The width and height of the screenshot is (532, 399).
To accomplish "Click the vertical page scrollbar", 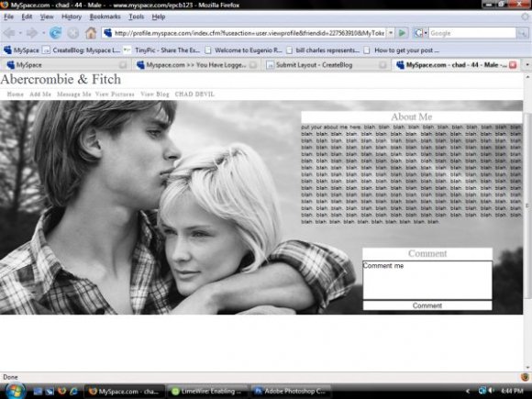I will pos(527,205).
